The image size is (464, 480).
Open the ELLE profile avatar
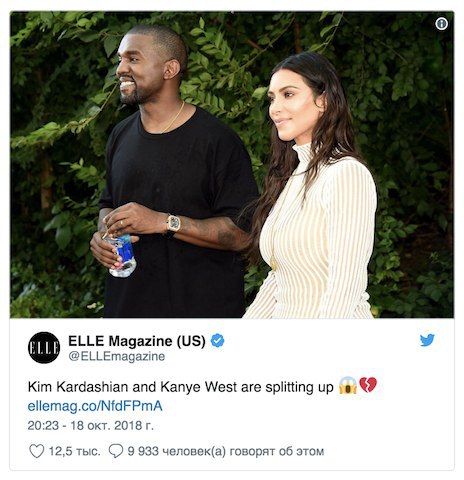pyautogui.click(x=44, y=347)
